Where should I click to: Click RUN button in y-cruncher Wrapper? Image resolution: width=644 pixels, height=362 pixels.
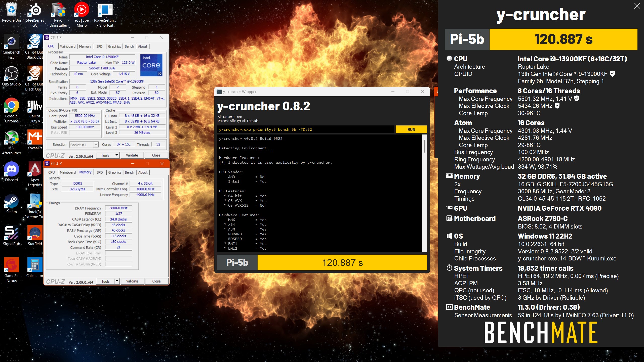(x=411, y=129)
